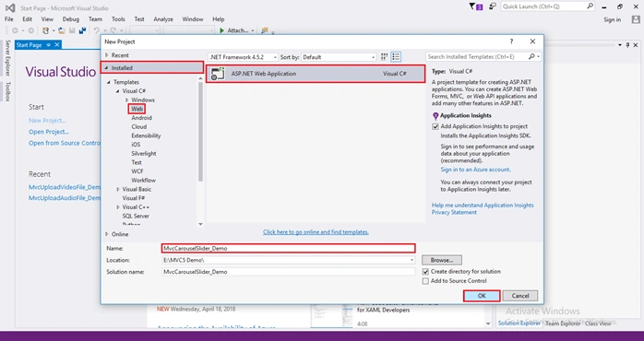Click the Quick Launch search magnifier

point(590,6)
